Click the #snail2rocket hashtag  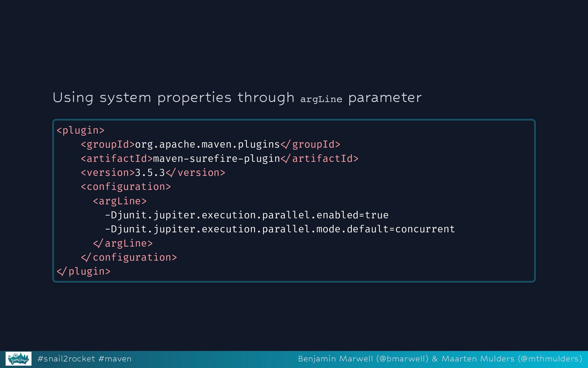66,359
